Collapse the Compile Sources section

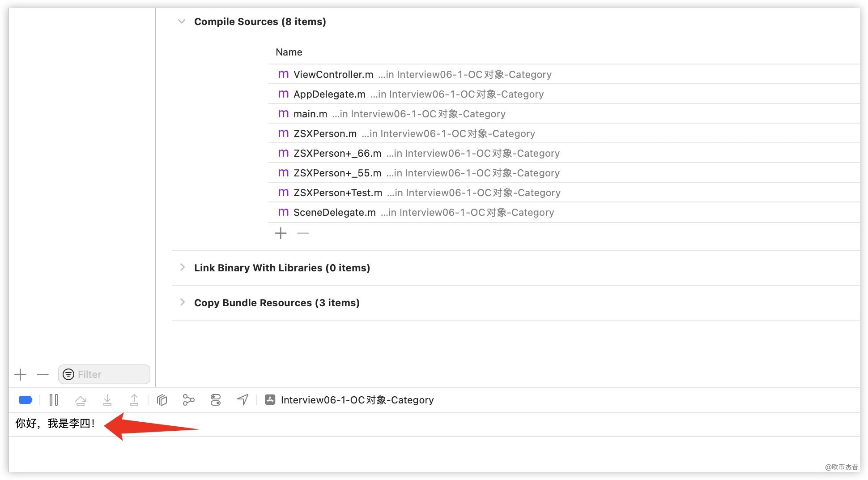point(182,21)
